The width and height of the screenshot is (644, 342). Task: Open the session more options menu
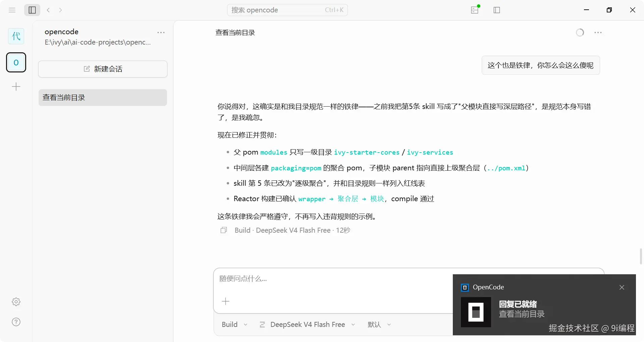pos(598,33)
